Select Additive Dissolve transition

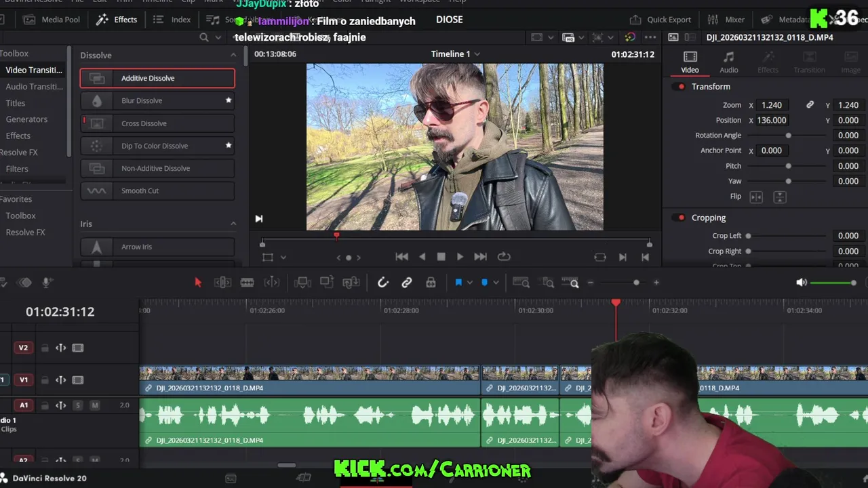(157, 78)
